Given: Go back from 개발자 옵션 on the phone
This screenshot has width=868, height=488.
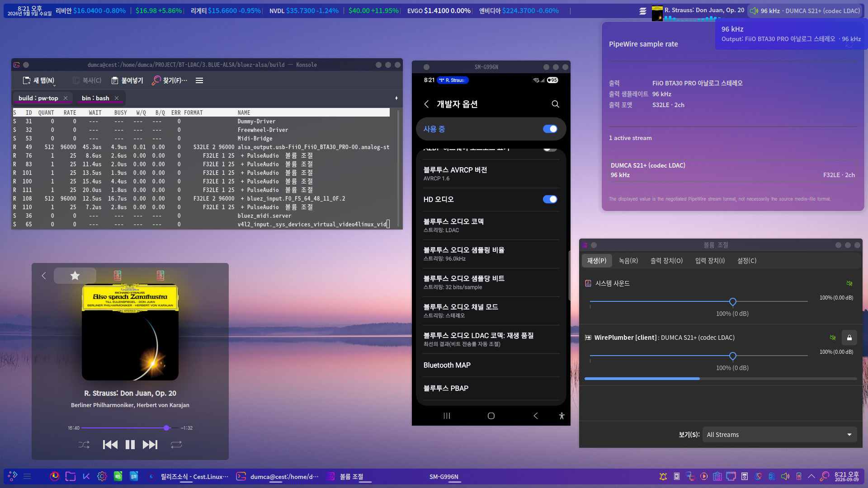Looking at the screenshot, I should click(426, 104).
